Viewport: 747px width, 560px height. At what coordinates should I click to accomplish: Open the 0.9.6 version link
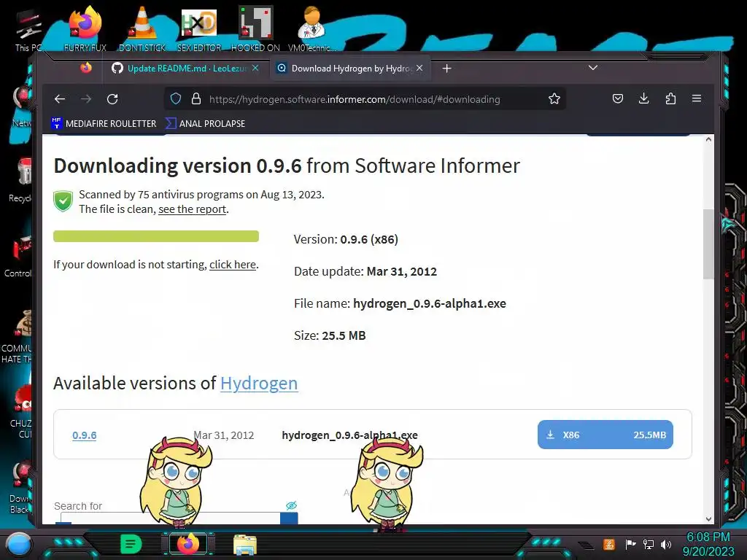click(x=85, y=435)
